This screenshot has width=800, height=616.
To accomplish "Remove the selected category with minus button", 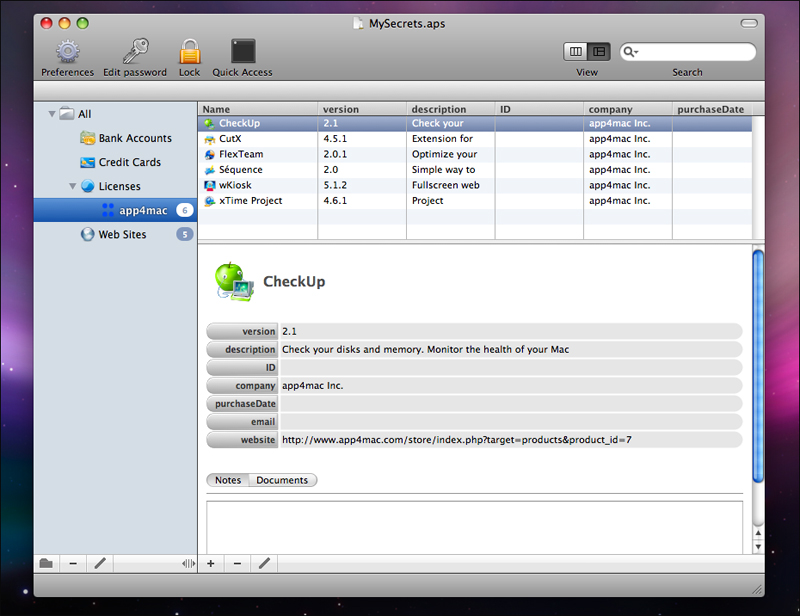I will coord(73,563).
